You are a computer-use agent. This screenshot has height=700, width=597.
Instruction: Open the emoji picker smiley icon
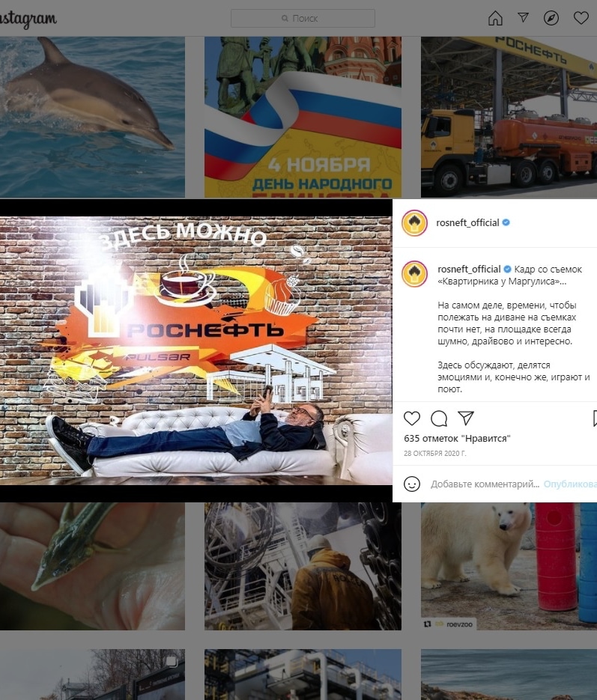(x=412, y=484)
